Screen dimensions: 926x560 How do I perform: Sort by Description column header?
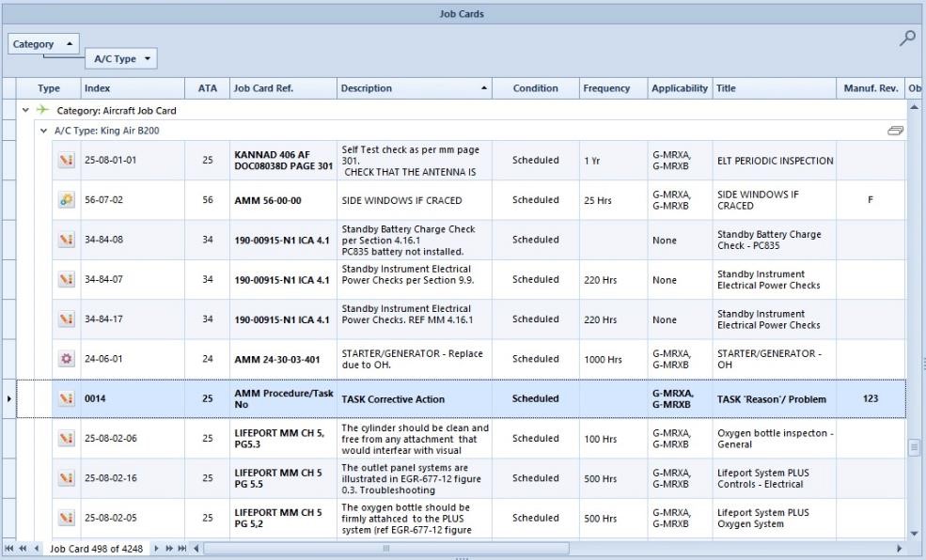tap(415, 88)
